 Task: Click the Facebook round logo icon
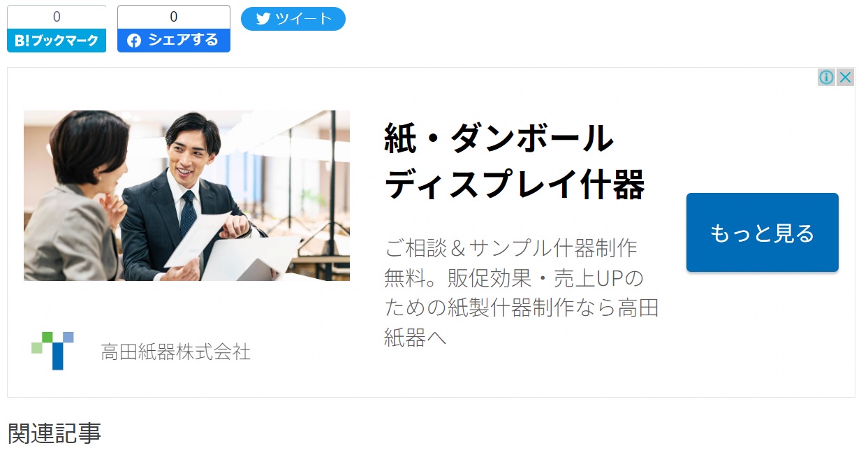134,41
